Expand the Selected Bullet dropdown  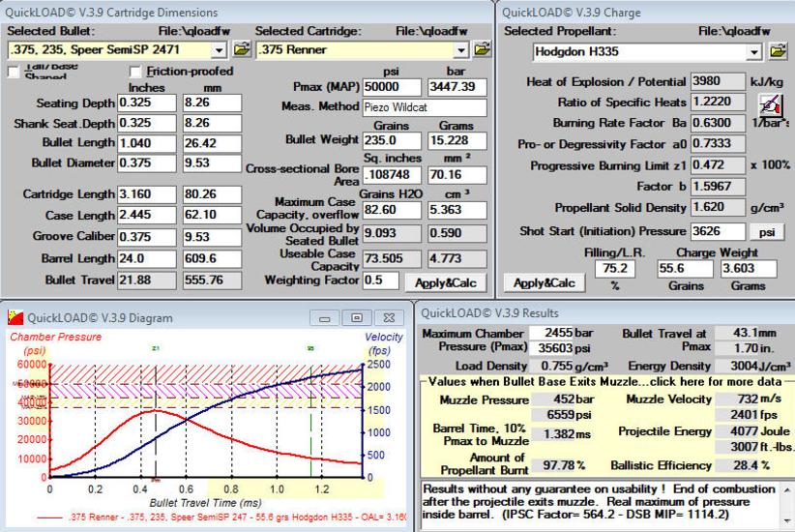tap(220, 49)
